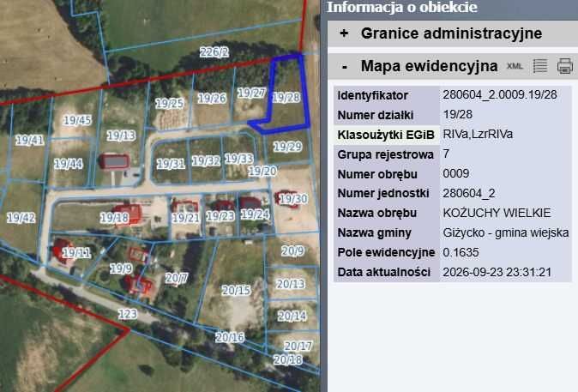The image size is (578, 392).
Task: Click parcel label 19/13
Action: click(121, 136)
